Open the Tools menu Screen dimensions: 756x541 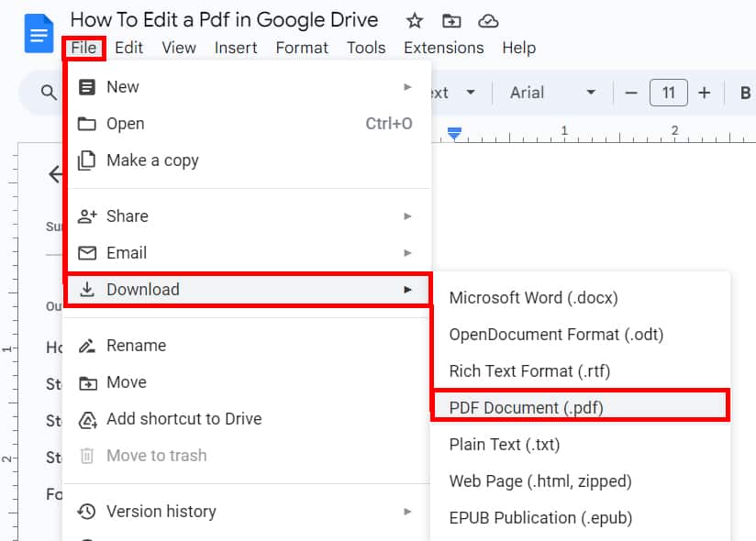click(x=366, y=48)
